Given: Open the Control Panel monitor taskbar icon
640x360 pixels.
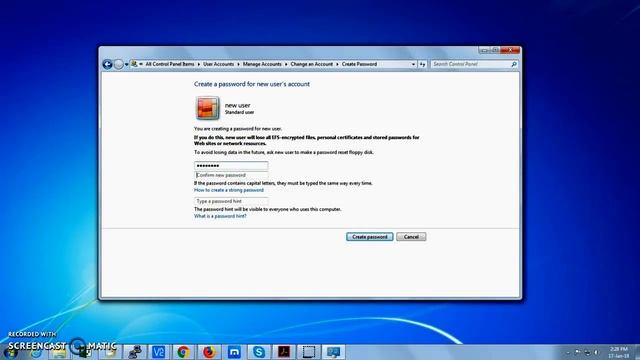Looking at the screenshot, I should coord(334,352).
